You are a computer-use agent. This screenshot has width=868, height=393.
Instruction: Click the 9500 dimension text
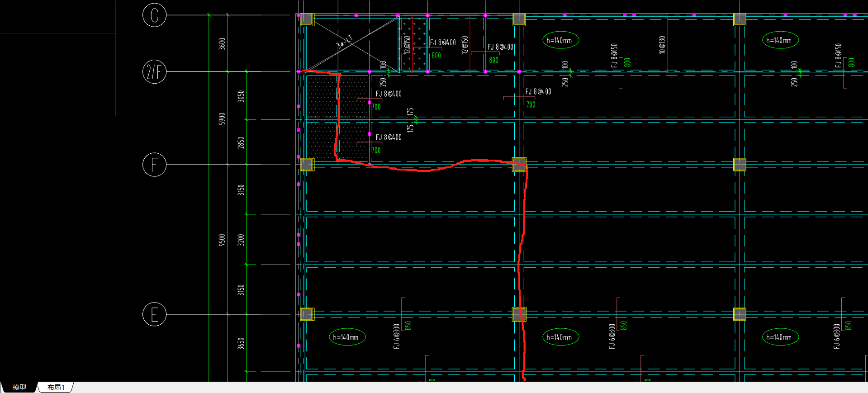click(x=222, y=240)
